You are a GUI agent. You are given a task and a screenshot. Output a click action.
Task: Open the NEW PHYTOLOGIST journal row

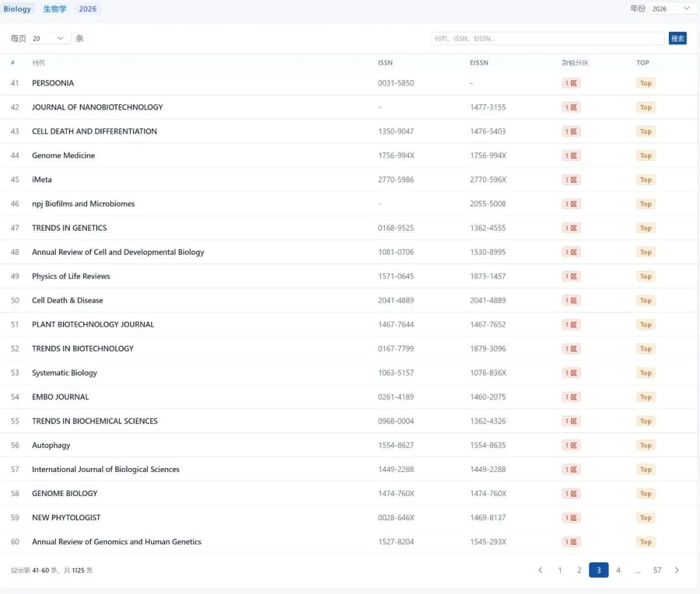click(66, 517)
